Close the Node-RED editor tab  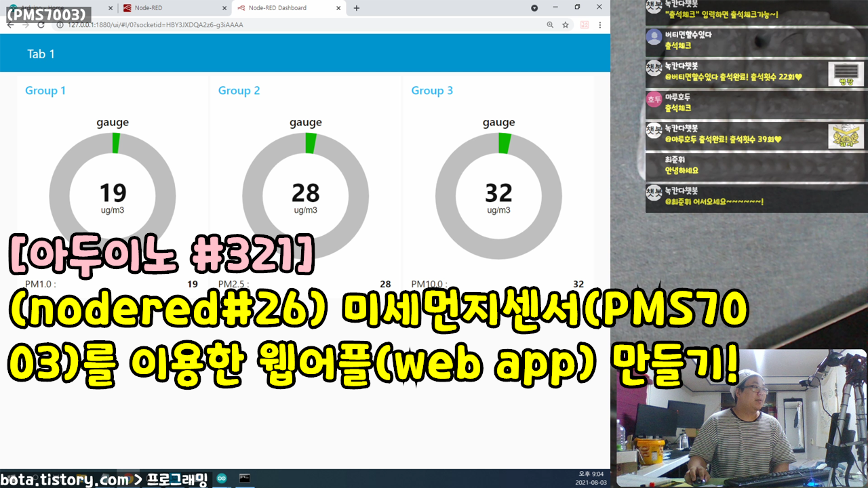[223, 8]
